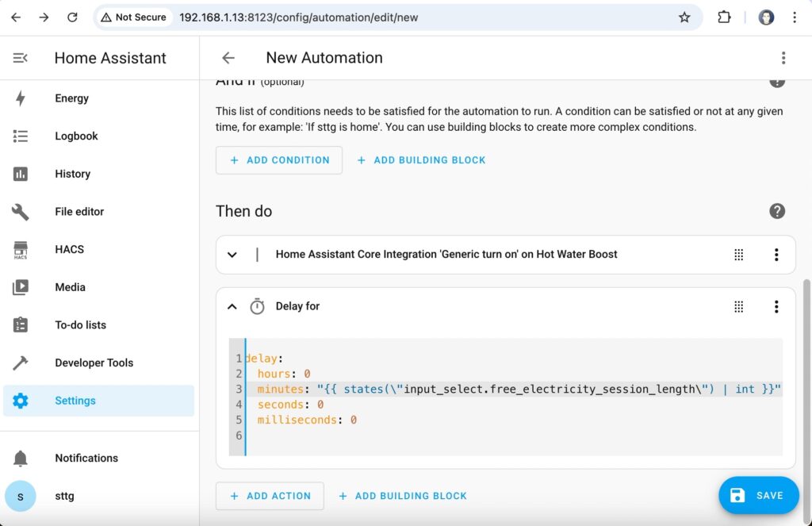Viewport: 812px width, 526px height.
Task: Open the sttg user profile item
Action: tap(98, 496)
